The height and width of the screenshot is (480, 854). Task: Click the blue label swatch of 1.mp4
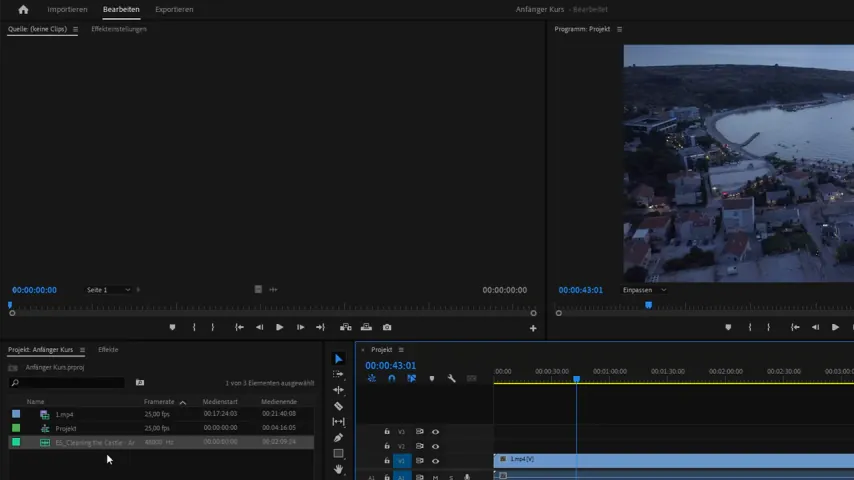pos(16,414)
